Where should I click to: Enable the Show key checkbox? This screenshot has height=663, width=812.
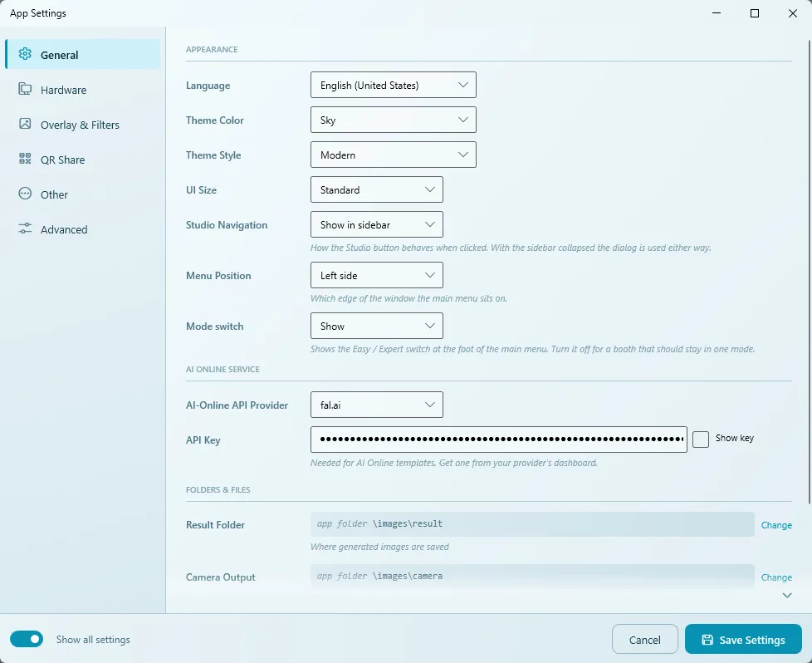[x=701, y=439]
